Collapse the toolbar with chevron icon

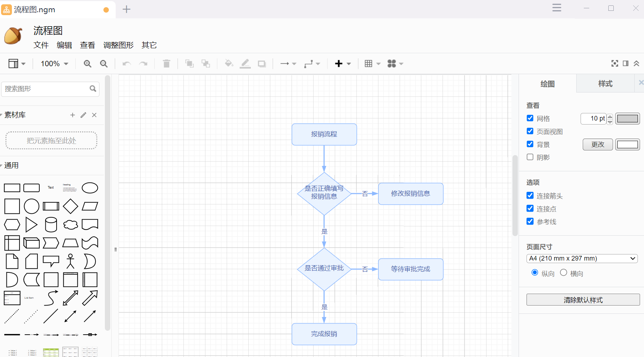tap(636, 63)
